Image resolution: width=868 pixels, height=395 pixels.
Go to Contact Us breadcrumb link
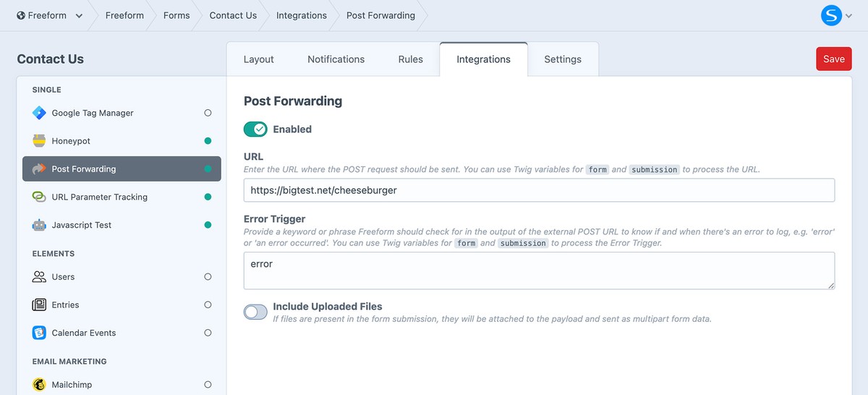233,15
